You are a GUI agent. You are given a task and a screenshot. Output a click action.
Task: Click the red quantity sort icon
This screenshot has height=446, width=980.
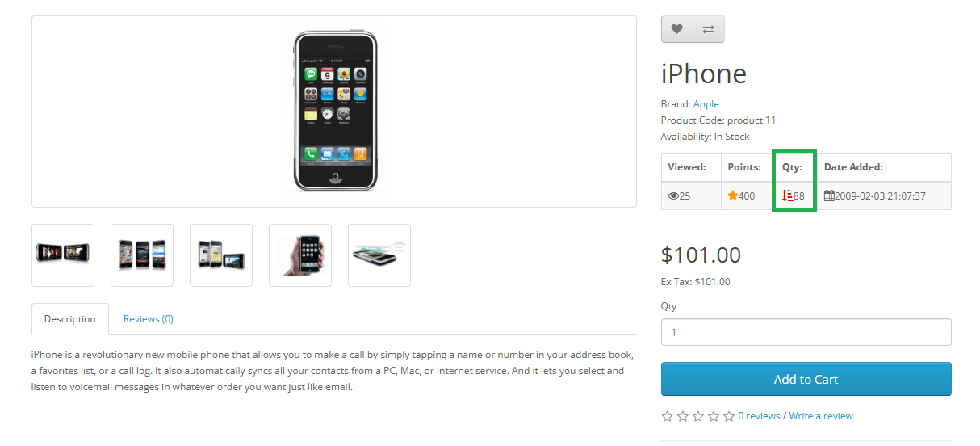pos(788,196)
